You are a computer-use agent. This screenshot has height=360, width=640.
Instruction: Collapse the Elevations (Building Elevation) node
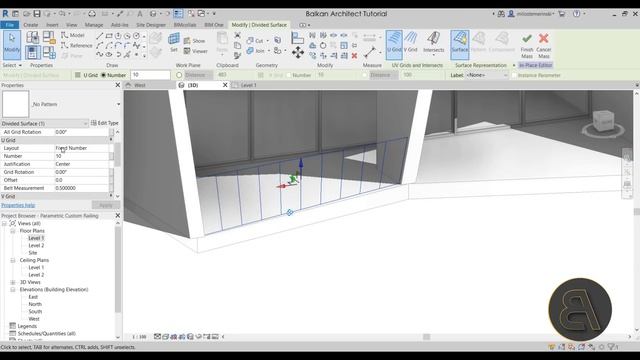(13, 290)
